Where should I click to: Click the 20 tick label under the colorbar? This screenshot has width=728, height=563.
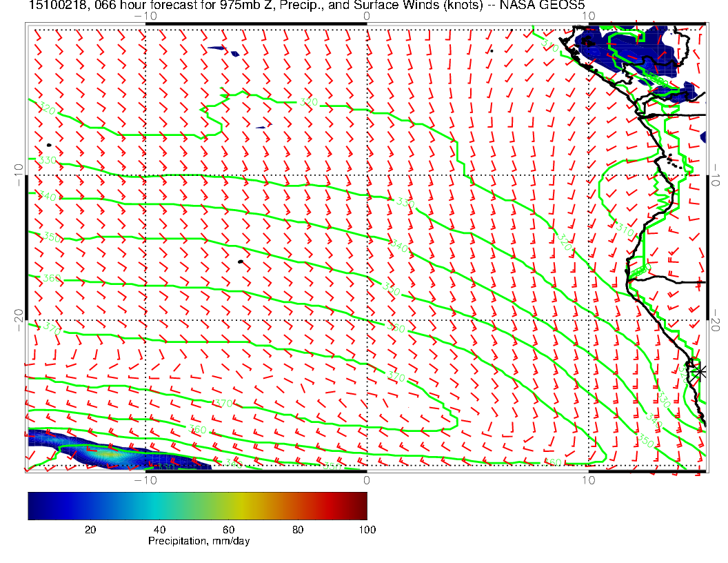(x=90, y=529)
